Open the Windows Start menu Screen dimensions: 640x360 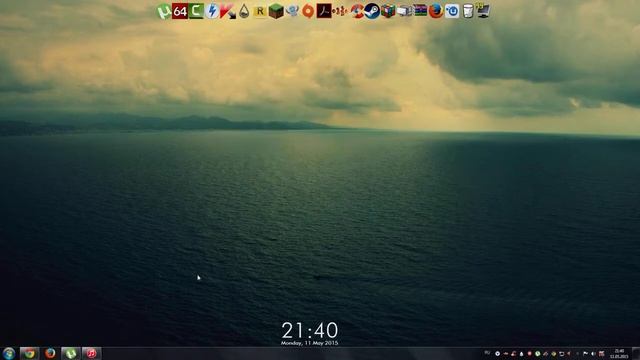(9, 353)
